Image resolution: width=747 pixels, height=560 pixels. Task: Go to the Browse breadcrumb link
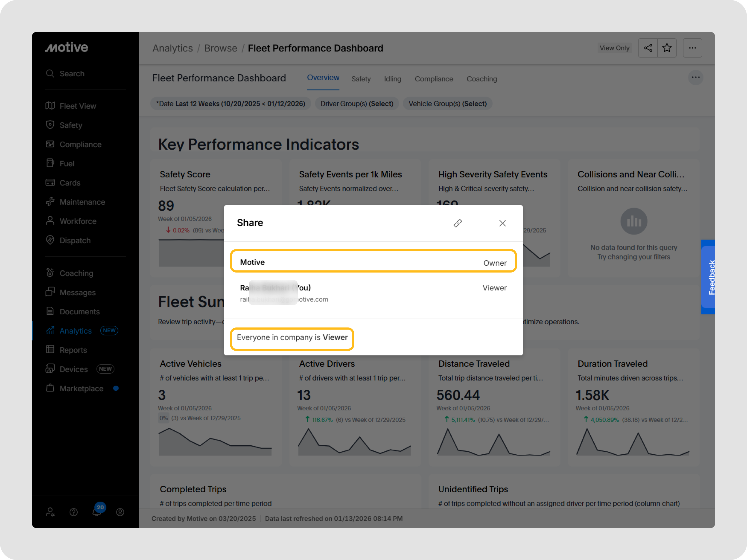coord(221,48)
